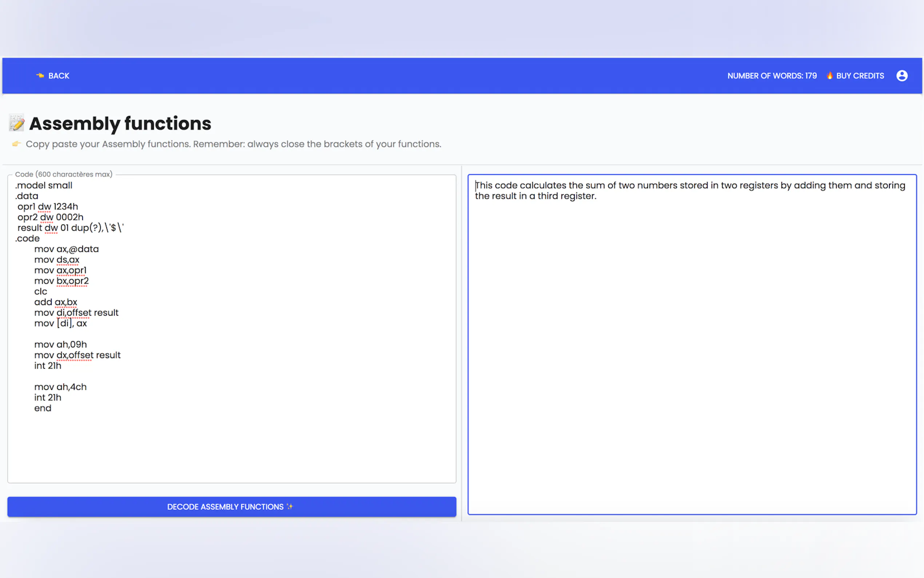Place cursor on 'add ax,bx' line
The image size is (924, 578).
[56, 302]
